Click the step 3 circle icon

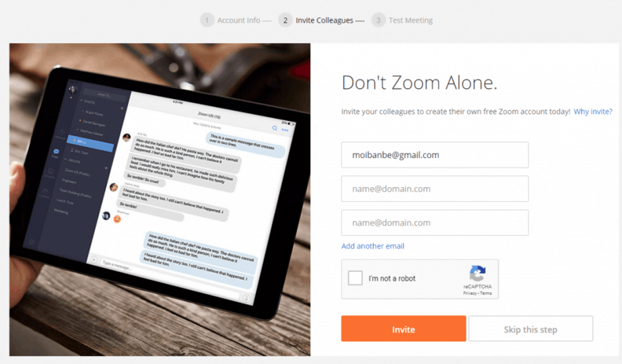(378, 20)
